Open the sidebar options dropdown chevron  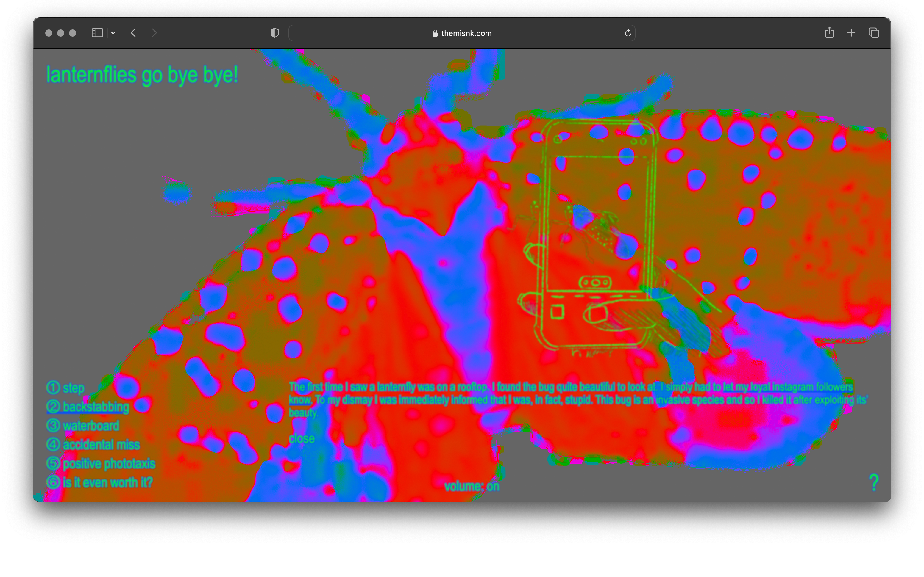click(x=113, y=33)
